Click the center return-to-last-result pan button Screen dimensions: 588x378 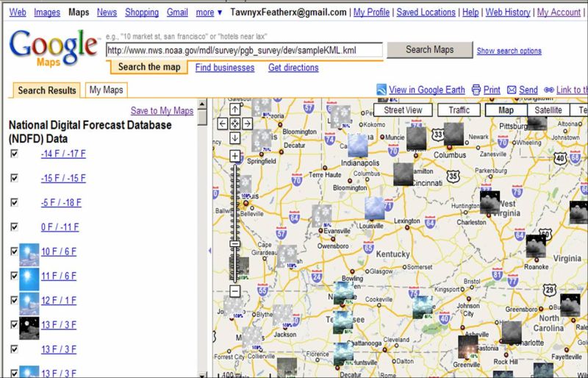[x=234, y=124]
